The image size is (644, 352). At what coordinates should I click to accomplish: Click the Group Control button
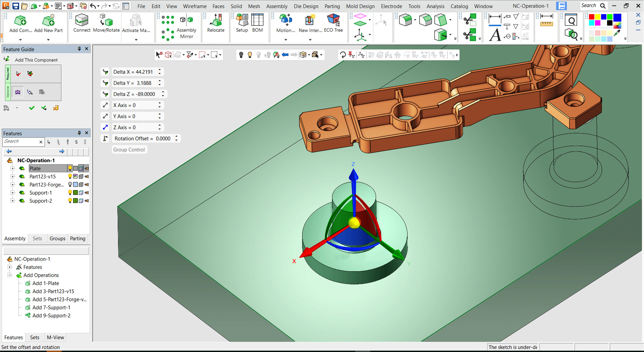(x=129, y=150)
